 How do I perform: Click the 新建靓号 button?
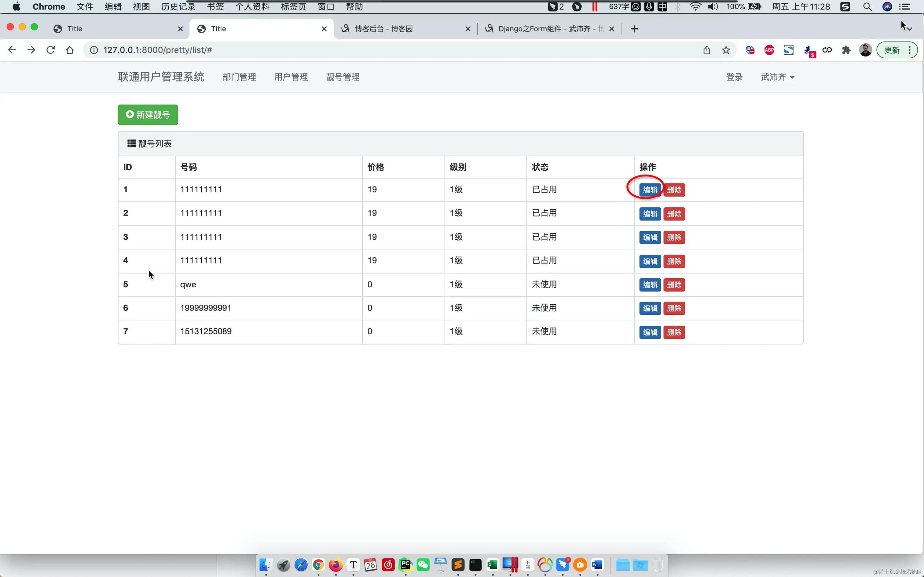[148, 115]
